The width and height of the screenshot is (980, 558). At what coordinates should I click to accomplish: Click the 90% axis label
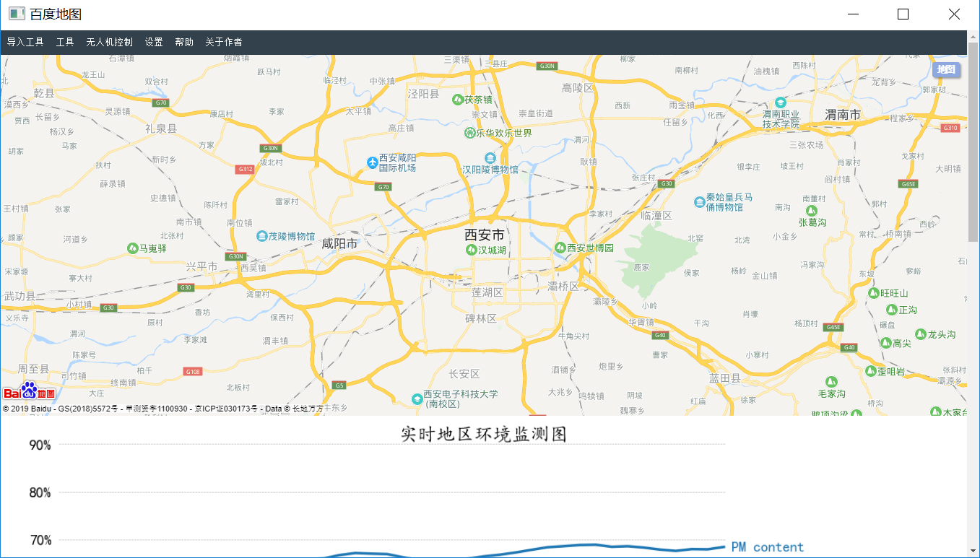[x=40, y=445]
